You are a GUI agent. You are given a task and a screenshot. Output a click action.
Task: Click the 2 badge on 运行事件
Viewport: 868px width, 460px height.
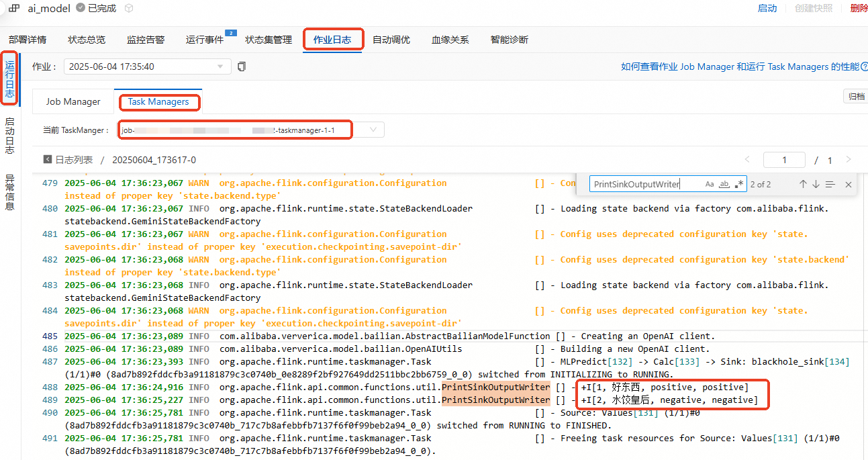click(231, 32)
